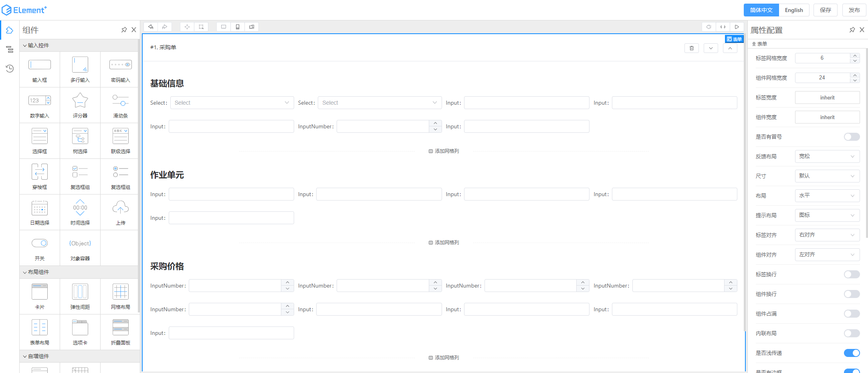Delete the 采购单 form with trash icon
Image resolution: width=868 pixels, height=373 pixels.
tap(692, 48)
